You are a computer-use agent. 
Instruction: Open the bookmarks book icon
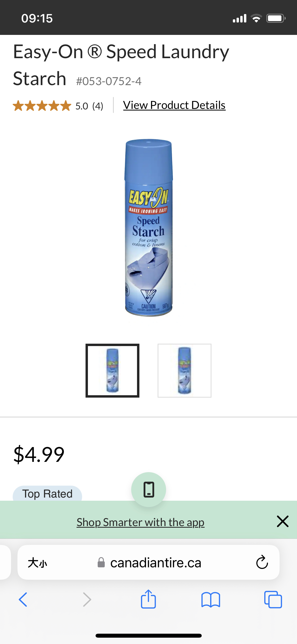pos(210,599)
